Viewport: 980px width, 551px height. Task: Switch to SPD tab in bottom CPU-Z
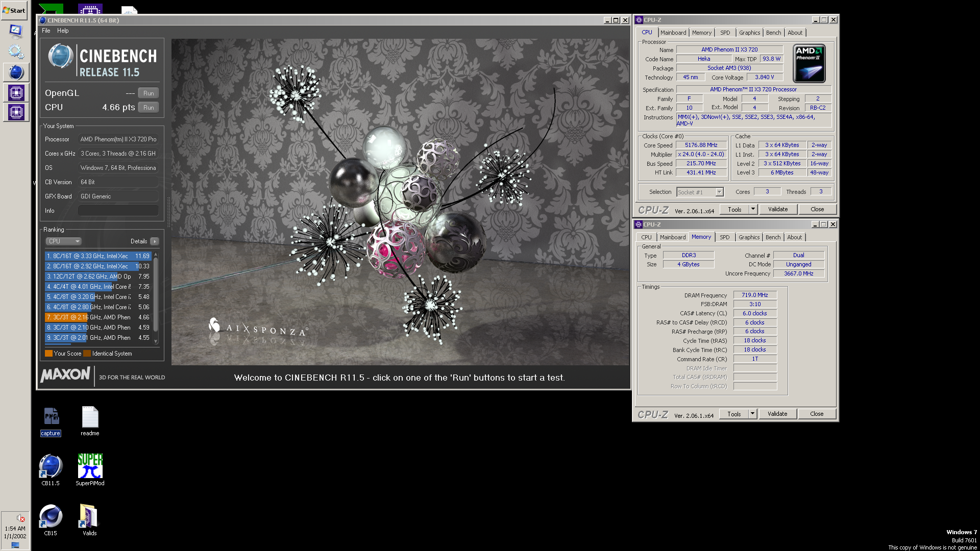click(x=725, y=237)
